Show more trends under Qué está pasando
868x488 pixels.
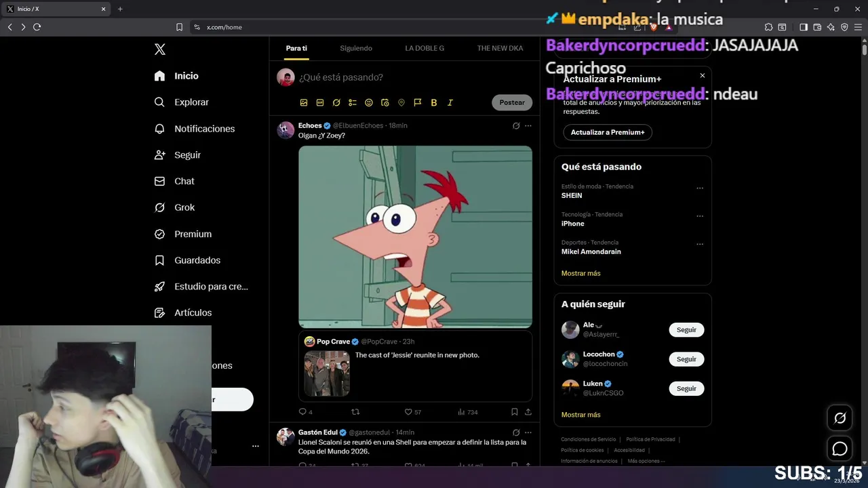581,273
